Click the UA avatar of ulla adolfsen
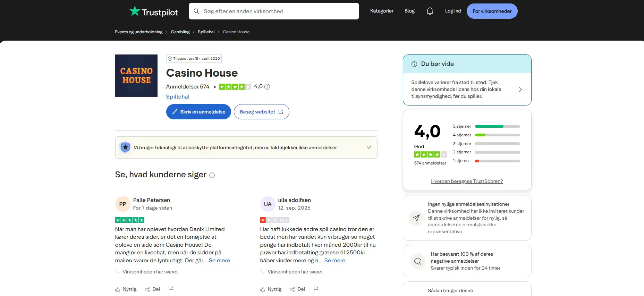The width and height of the screenshot is (644, 296). pos(268,204)
